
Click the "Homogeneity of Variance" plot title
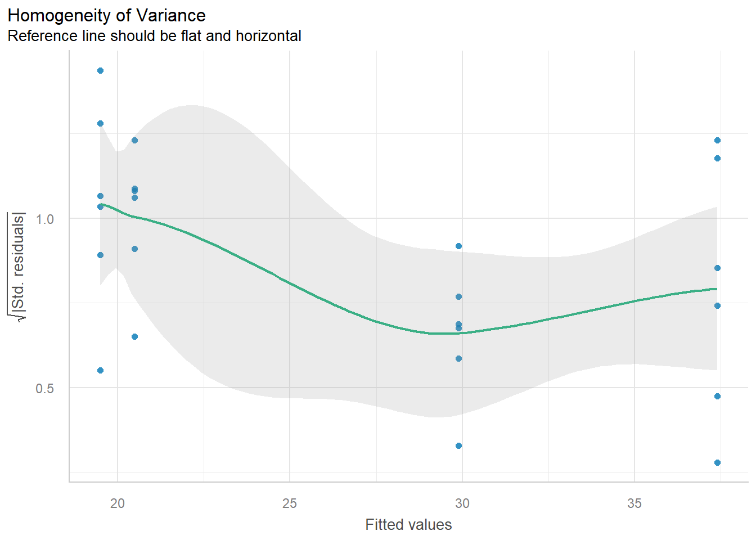tap(107, 15)
